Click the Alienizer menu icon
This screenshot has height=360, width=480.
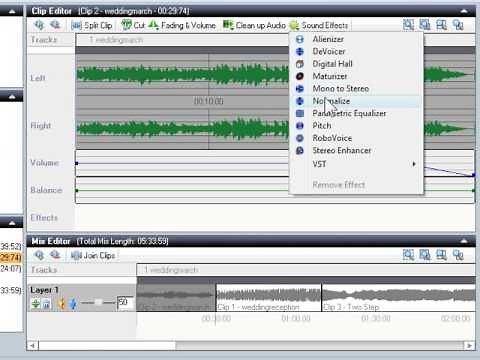coord(300,39)
